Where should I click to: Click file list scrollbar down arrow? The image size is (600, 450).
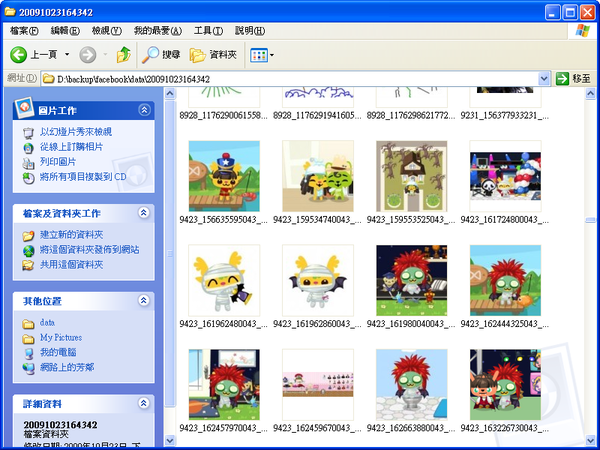[x=590, y=440]
